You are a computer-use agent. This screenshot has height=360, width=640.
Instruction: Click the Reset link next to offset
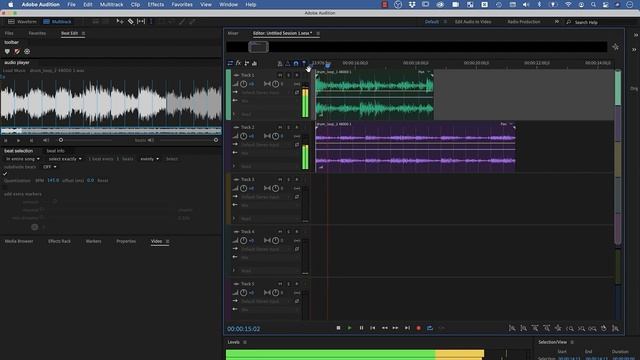coord(102,180)
